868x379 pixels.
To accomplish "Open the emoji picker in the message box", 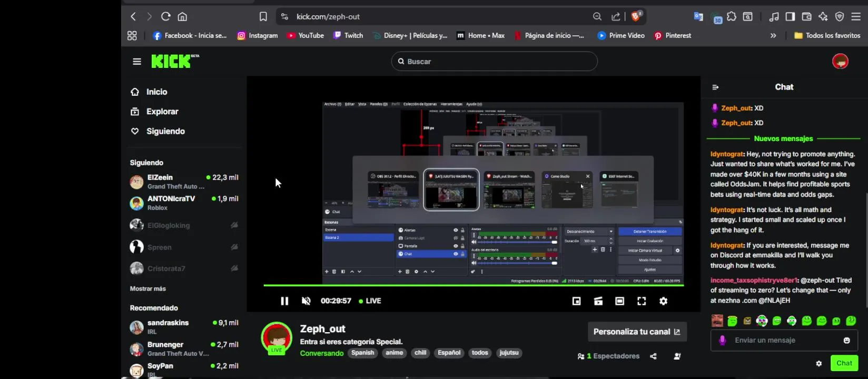I will 847,341.
